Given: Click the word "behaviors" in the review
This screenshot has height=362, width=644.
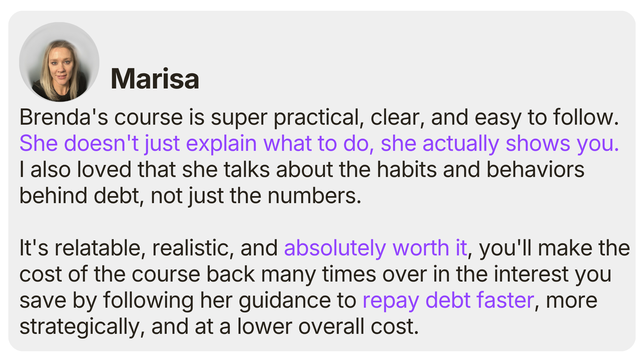Looking at the screenshot, I should point(535,170).
